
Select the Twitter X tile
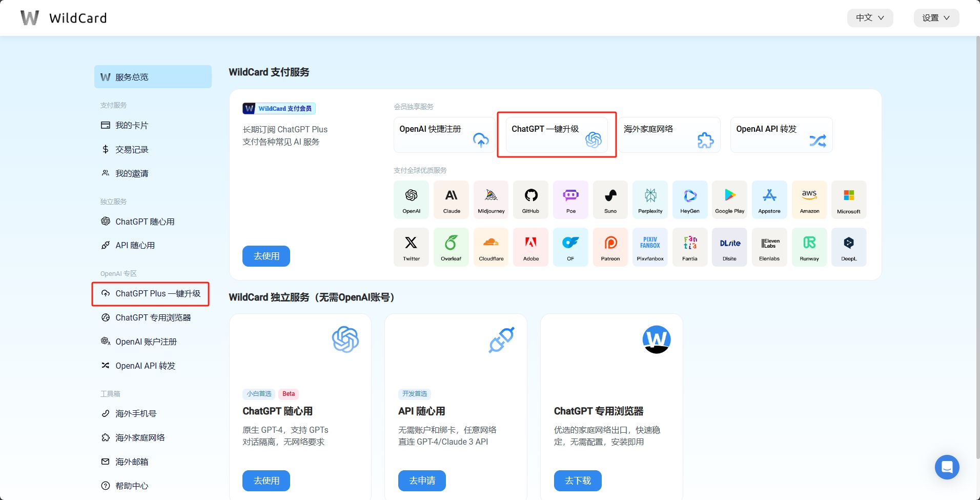(x=411, y=247)
